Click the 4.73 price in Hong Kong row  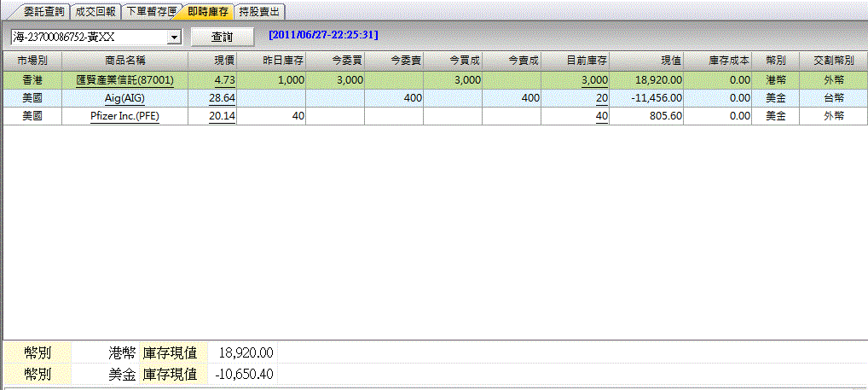click(x=225, y=79)
